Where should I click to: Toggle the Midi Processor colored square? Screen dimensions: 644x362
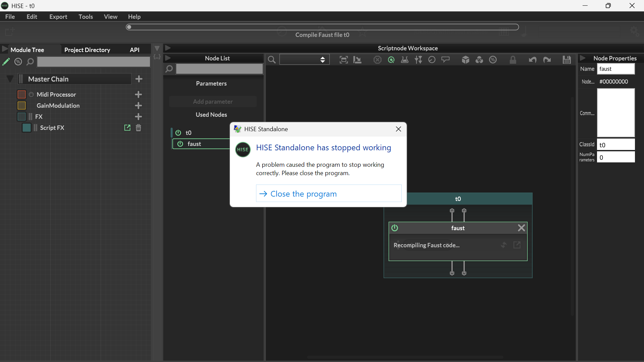click(21, 95)
